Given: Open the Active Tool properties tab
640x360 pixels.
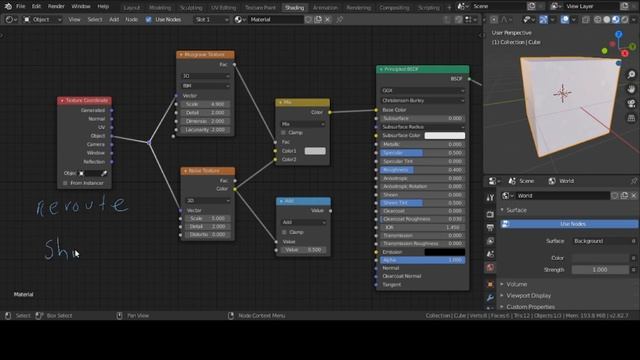Looking at the screenshot, I should [490, 198].
